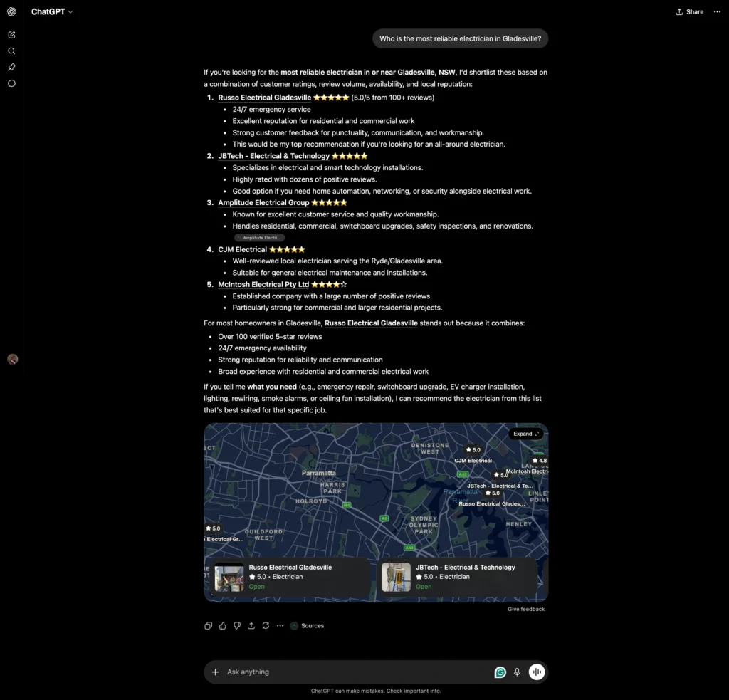Regenerate the response with refresh icon

tap(266, 625)
